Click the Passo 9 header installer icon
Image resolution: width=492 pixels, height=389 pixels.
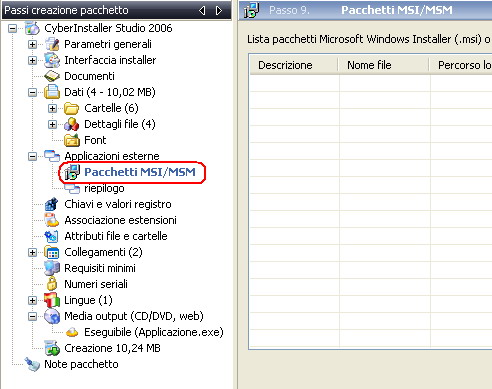tap(251, 10)
